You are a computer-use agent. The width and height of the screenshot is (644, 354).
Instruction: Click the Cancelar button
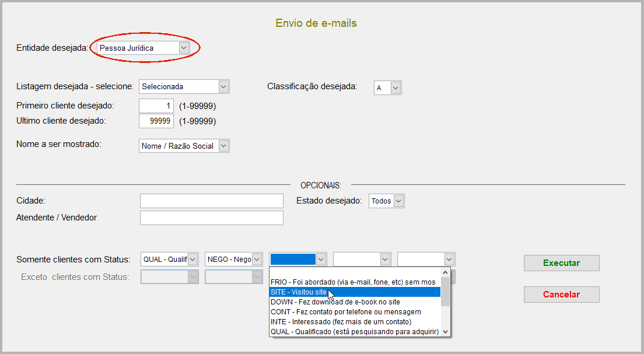pos(561,295)
